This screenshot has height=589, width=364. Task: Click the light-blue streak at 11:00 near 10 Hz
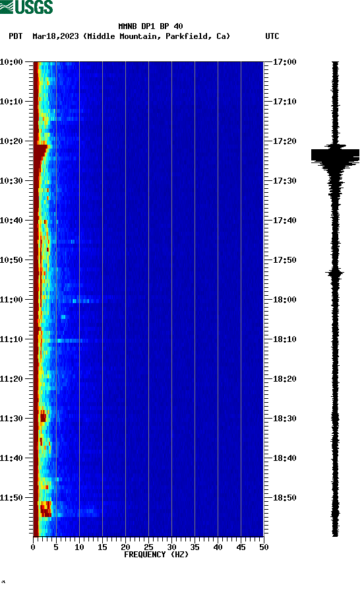(86, 301)
